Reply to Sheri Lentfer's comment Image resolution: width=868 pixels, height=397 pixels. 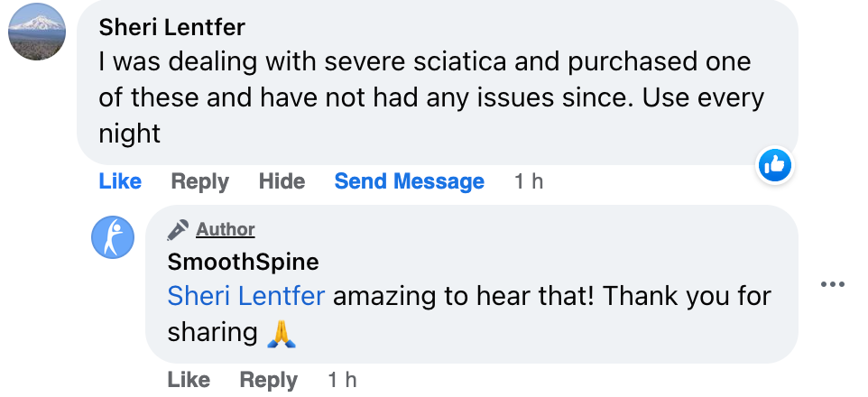pos(199,181)
